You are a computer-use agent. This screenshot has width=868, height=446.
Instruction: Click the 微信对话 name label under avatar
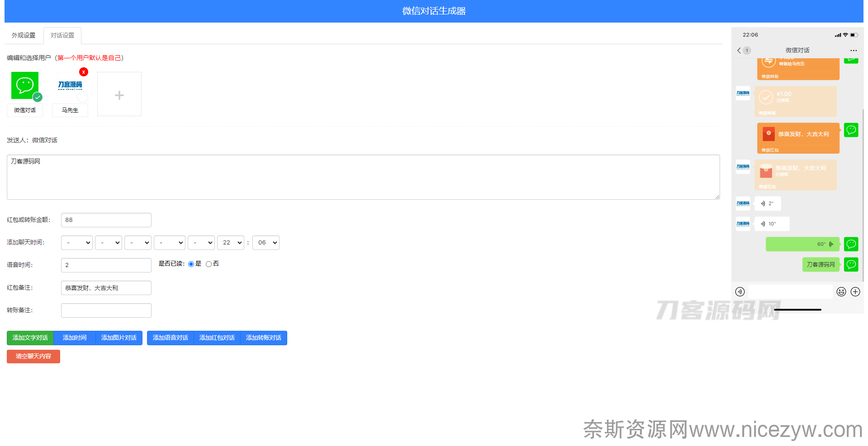(x=25, y=110)
